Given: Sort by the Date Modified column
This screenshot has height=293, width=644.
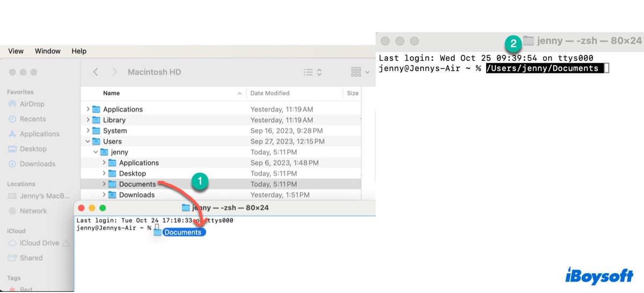Looking at the screenshot, I should 270,93.
